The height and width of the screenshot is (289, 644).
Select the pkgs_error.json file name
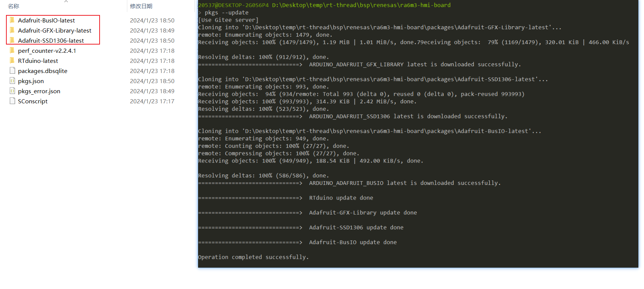39,91
